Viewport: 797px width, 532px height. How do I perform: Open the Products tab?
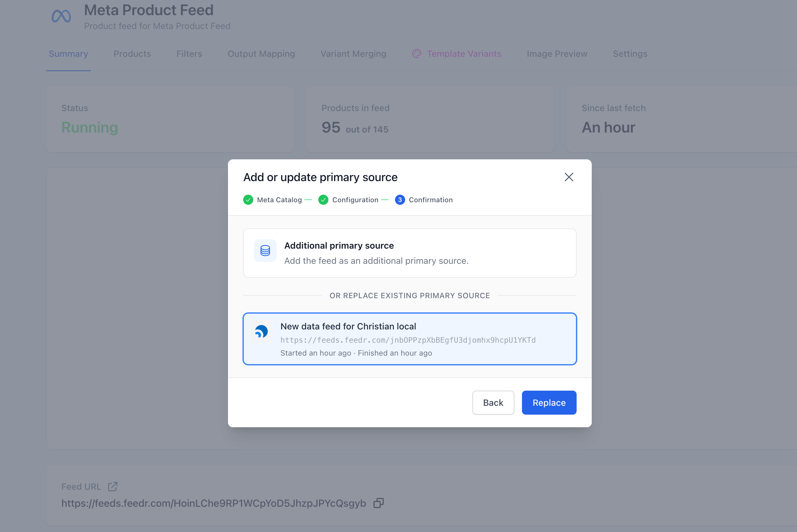[132, 54]
